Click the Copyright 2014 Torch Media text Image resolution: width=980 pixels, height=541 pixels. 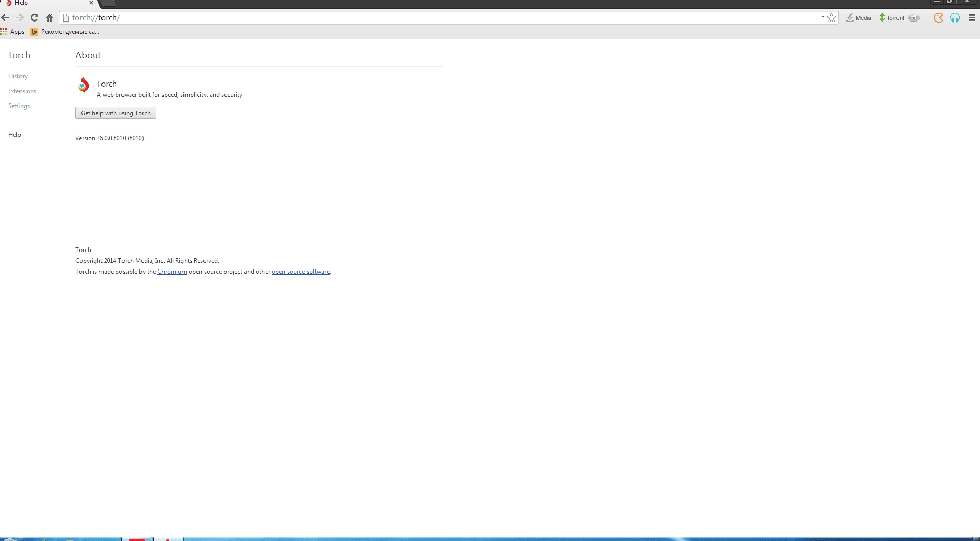(147, 261)
